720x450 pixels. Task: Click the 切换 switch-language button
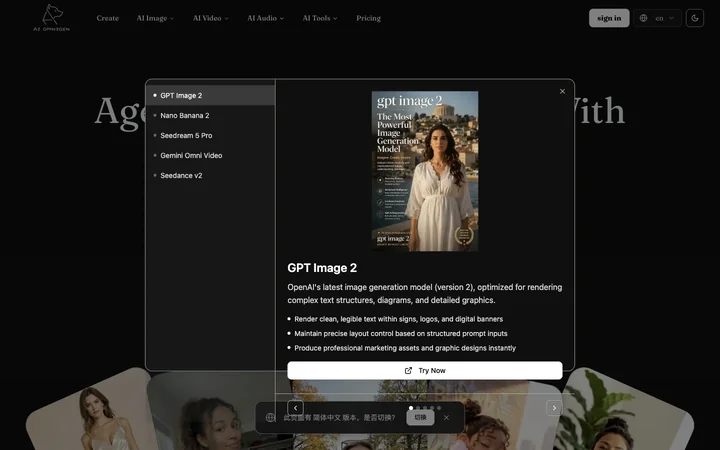[420, 417]
